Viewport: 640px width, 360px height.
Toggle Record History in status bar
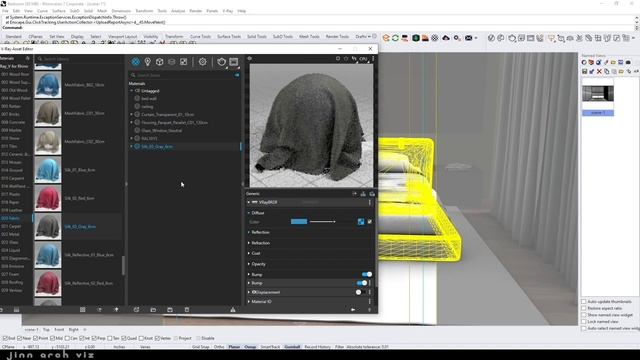(318, 347)
